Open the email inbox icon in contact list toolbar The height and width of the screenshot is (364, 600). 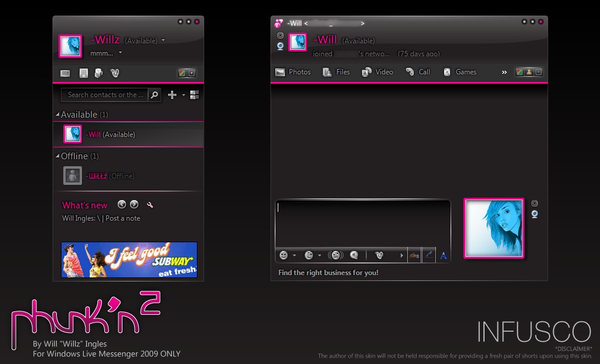coord(65,73)
